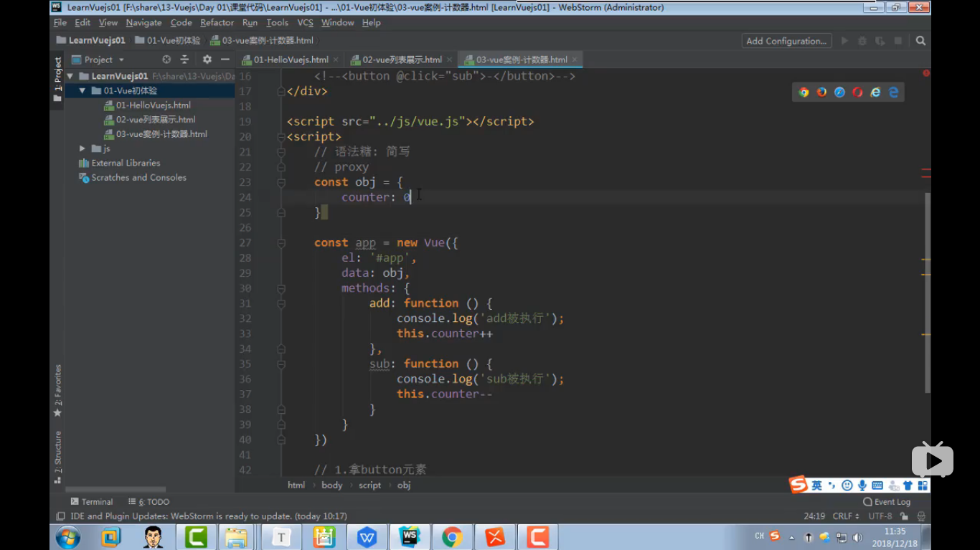Click the script breadcrumb at editor bottom

369,485
